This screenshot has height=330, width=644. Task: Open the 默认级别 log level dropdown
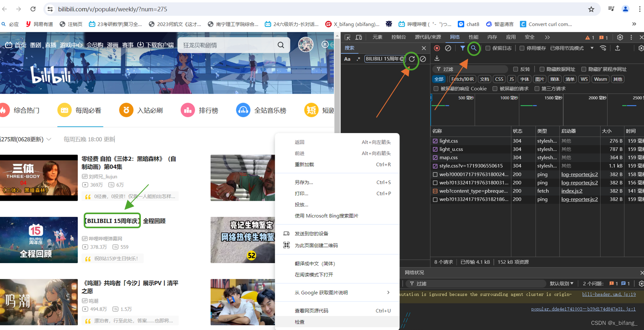point(561,283)
